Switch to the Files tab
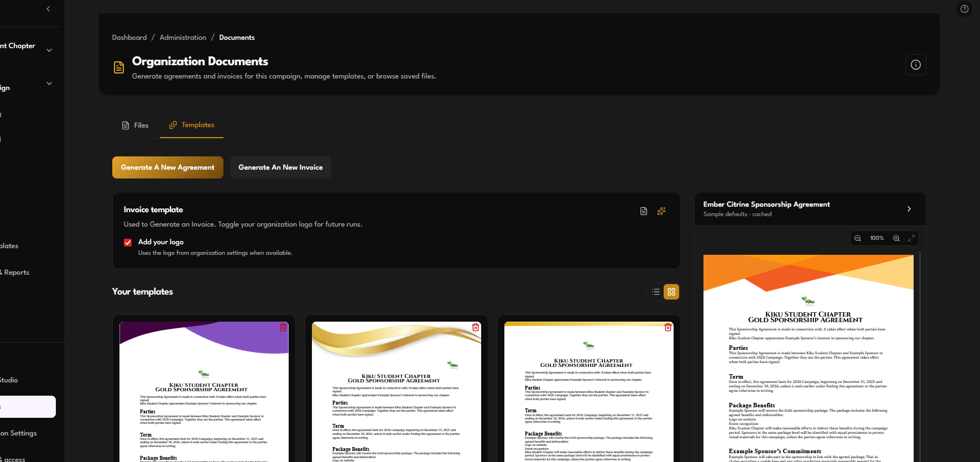Image resolution: width=980 pixels, height=462 pixels. tap(135, 125)
